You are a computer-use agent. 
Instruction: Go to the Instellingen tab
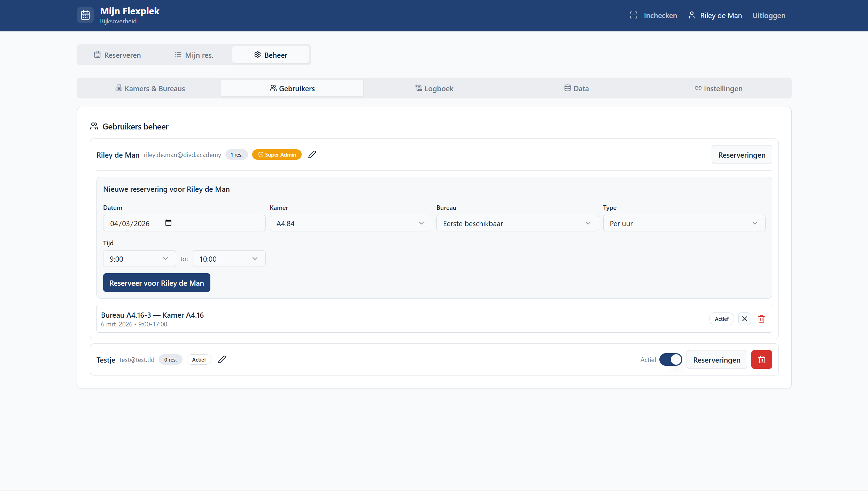tap(719, 88)
